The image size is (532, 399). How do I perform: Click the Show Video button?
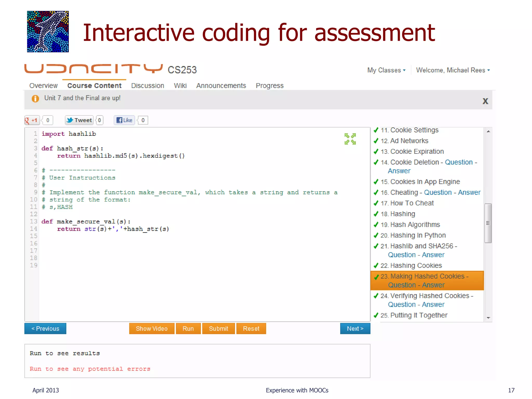[x=152, y=329]
